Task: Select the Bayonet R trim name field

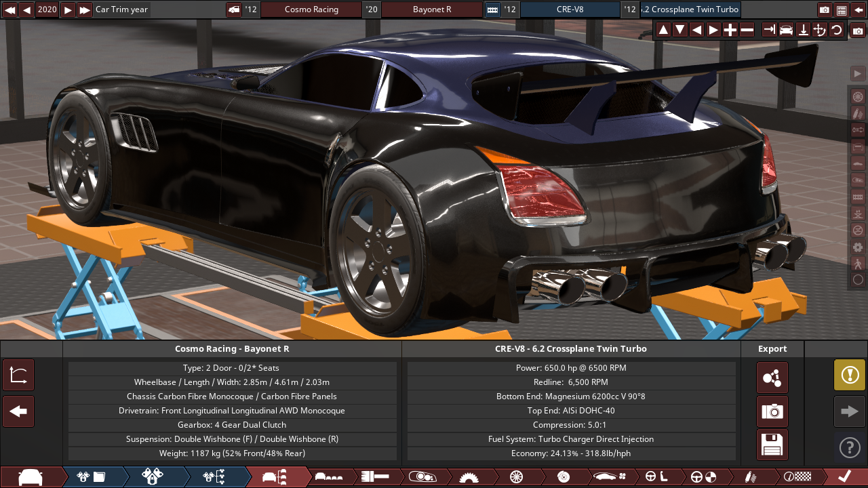Action: 432,9
